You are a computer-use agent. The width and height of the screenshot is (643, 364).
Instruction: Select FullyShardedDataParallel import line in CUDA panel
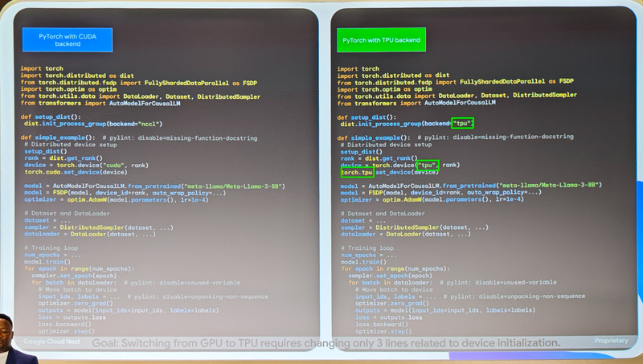pyautogui.click(x=139, y=83)
